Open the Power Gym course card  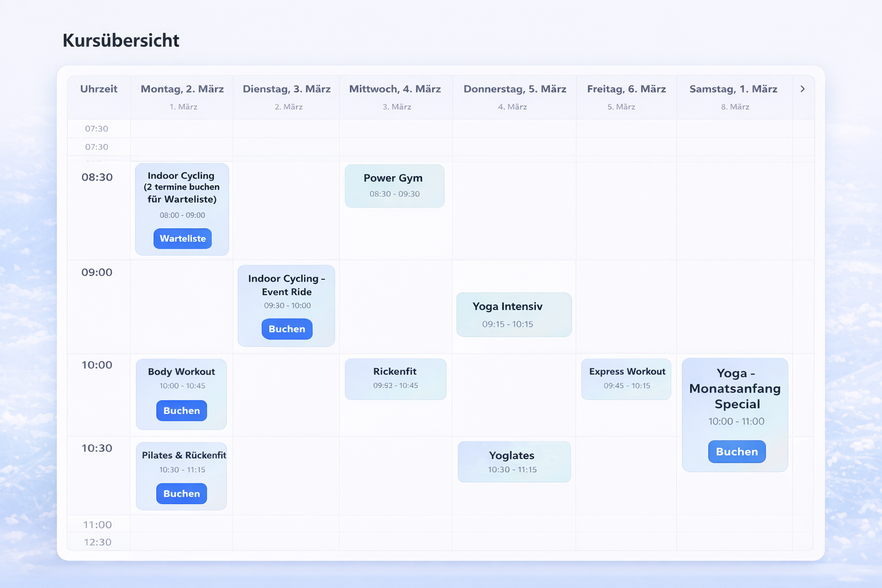coord(394,185)
